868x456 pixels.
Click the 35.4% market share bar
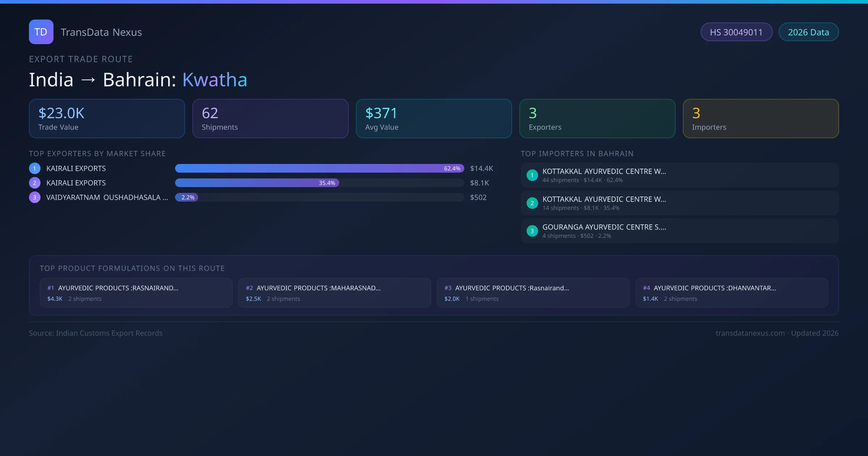[257, 183]
